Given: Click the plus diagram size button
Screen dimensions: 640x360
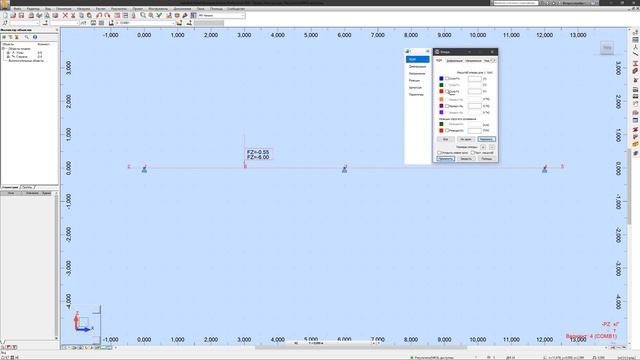Looking at the screenshot, I should point(483,147).
